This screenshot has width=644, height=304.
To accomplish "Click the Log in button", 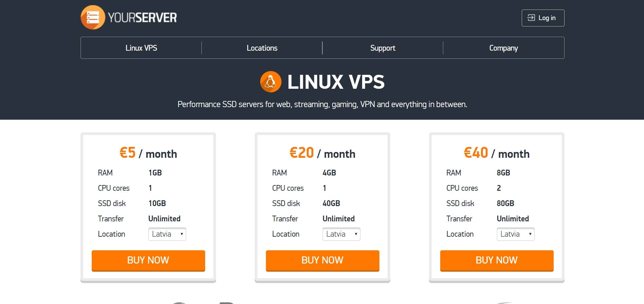I will click(x=542, y=18).
